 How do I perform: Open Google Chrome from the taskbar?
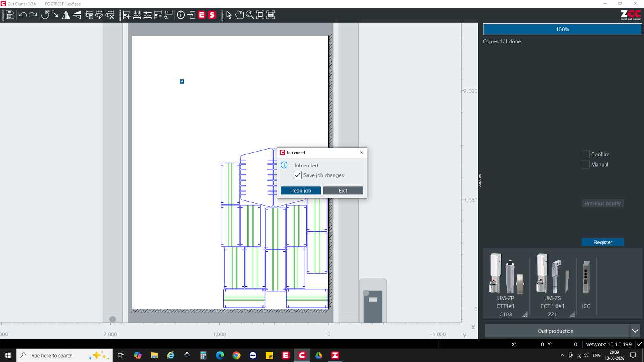236,355
